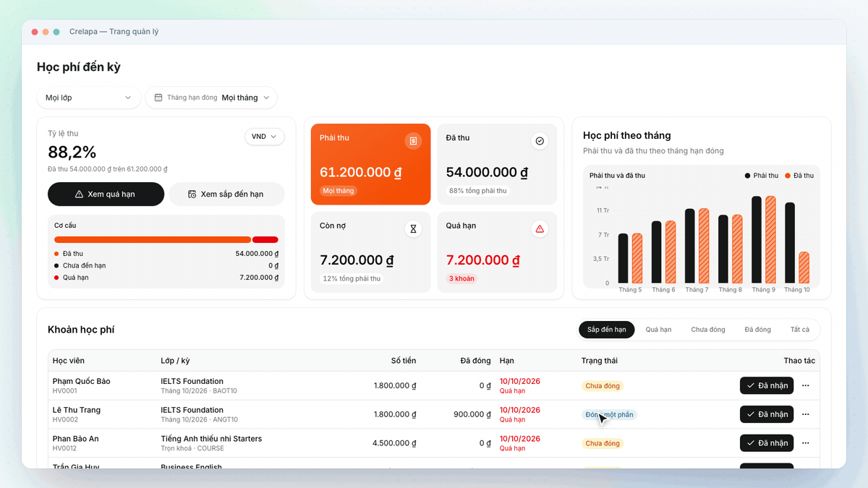Click the 3 khoản badge on Quá hạn card
Viewport: 868px width, 488px height.
click(x=461, y=278)
